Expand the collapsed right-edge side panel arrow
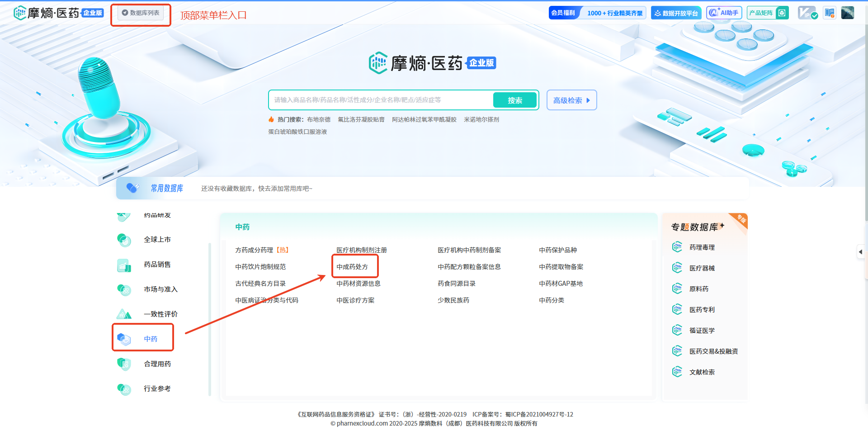Viewport: 868px width, 431px height. point(860,252)
